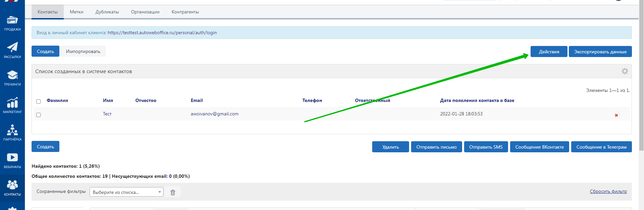Screen dimensions: 644x210
Task: Open the client personal cabinet login link
Action: 162,33
